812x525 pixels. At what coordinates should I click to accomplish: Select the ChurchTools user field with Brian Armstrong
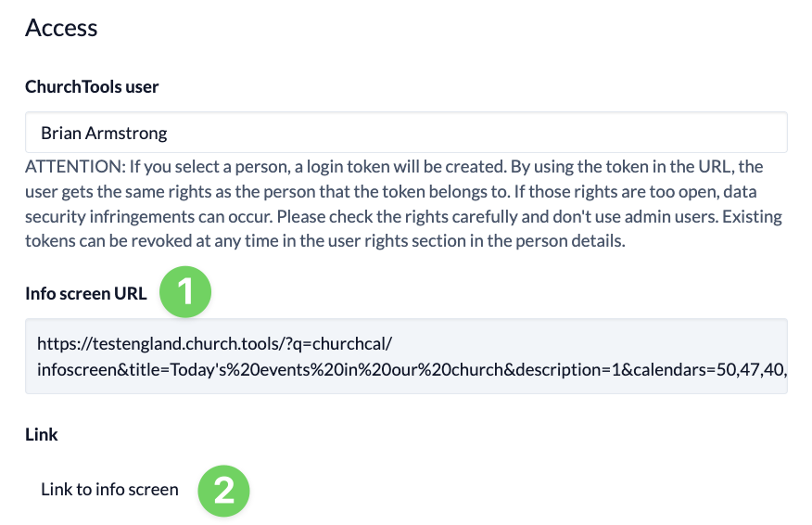click(406, 133)
